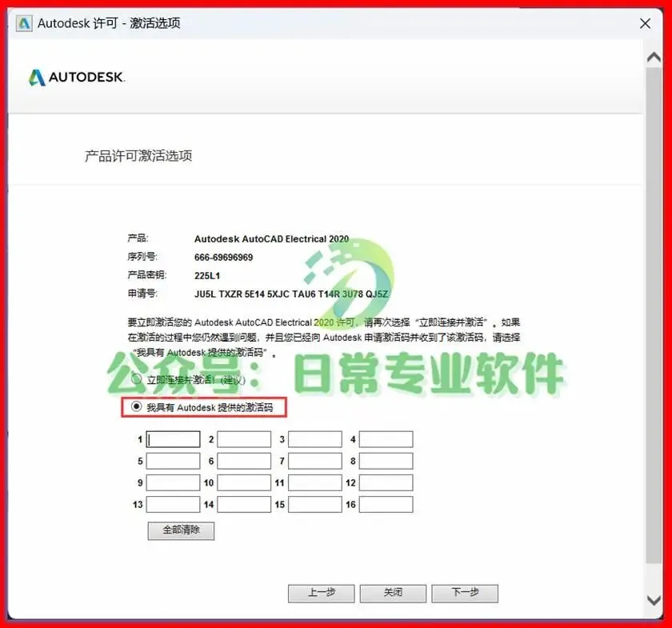Click activation code field 5
This screenshot has width=672, height=628.
173,462
